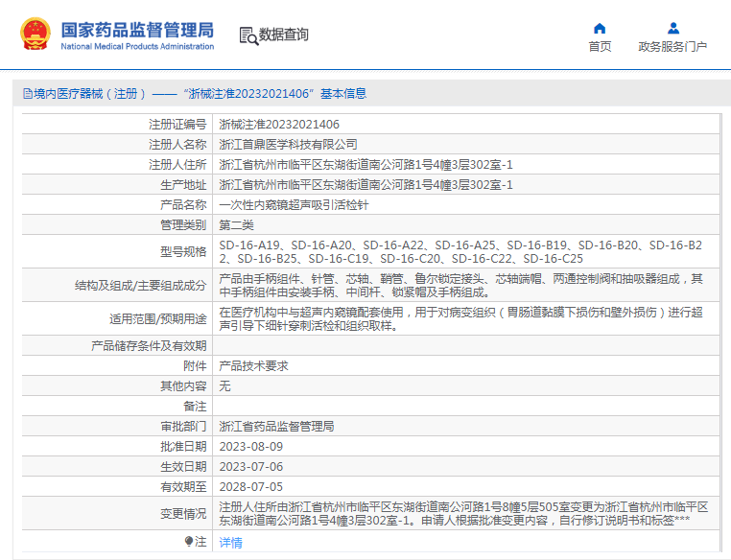The height and width of the screenshot is (560, 731).
Task: Click the document icon before 境内医疗器械
Action: pos(28,94)
